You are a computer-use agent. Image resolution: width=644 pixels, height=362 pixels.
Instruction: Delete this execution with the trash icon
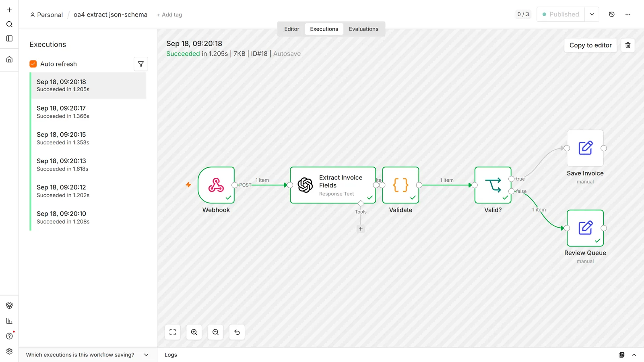(x=628, y=45)
